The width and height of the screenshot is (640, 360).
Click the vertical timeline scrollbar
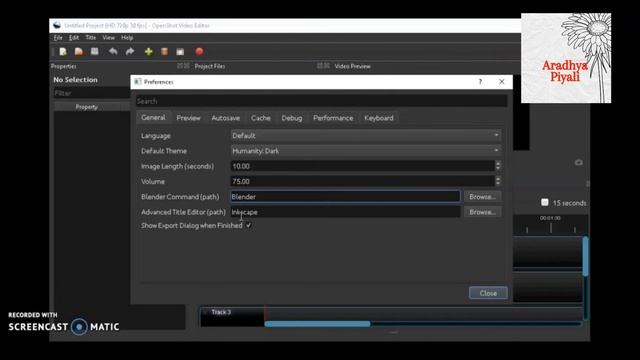[585, 256]
